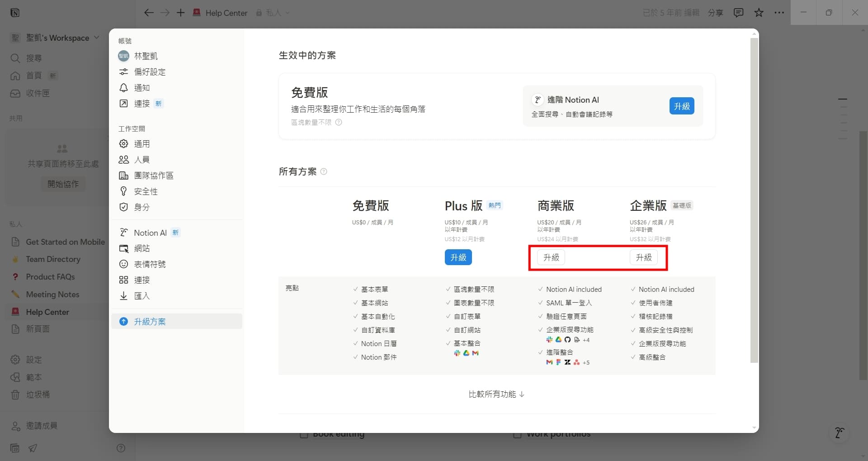
Task: Open 設定 with the gear icon
Action: (32, 359)
